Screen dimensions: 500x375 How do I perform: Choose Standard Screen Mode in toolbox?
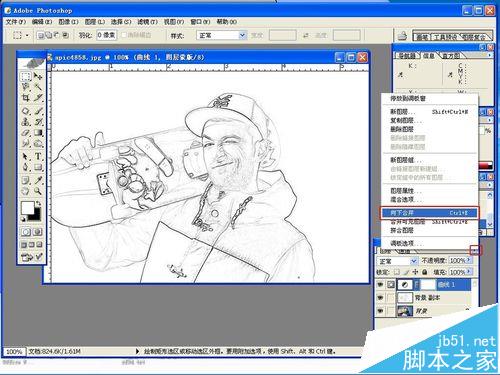point(24,245)
